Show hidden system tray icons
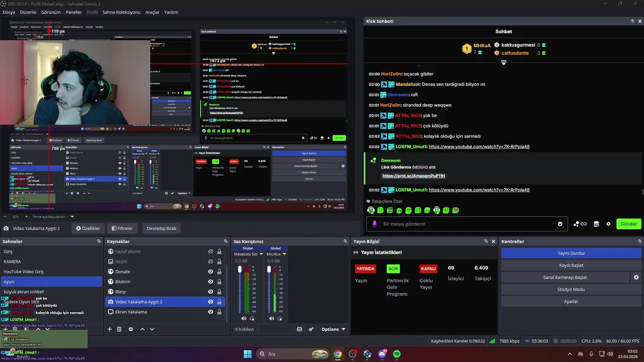 570,354
